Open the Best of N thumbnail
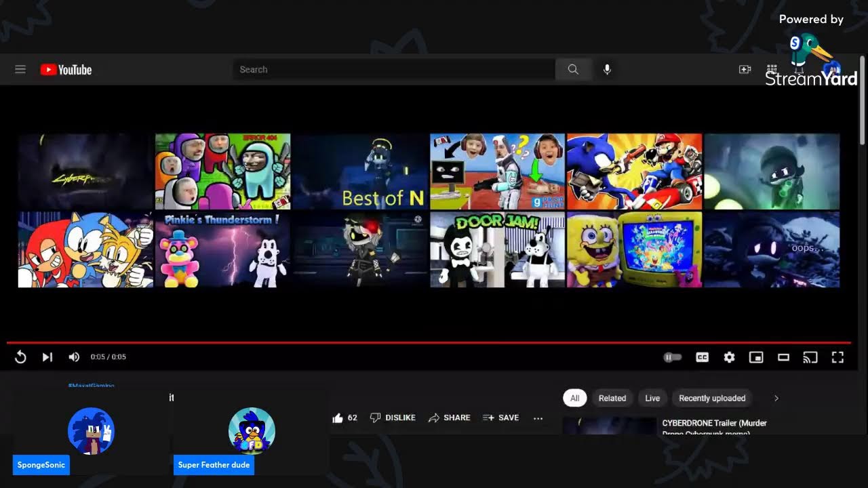This screenshot has height=488, width=868. 360,171
